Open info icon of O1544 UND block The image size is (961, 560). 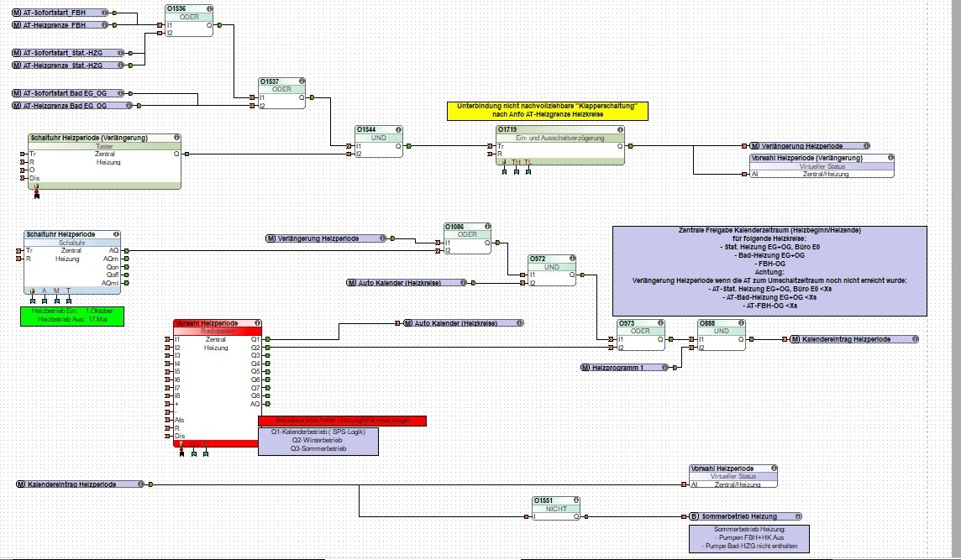point(398,130)
